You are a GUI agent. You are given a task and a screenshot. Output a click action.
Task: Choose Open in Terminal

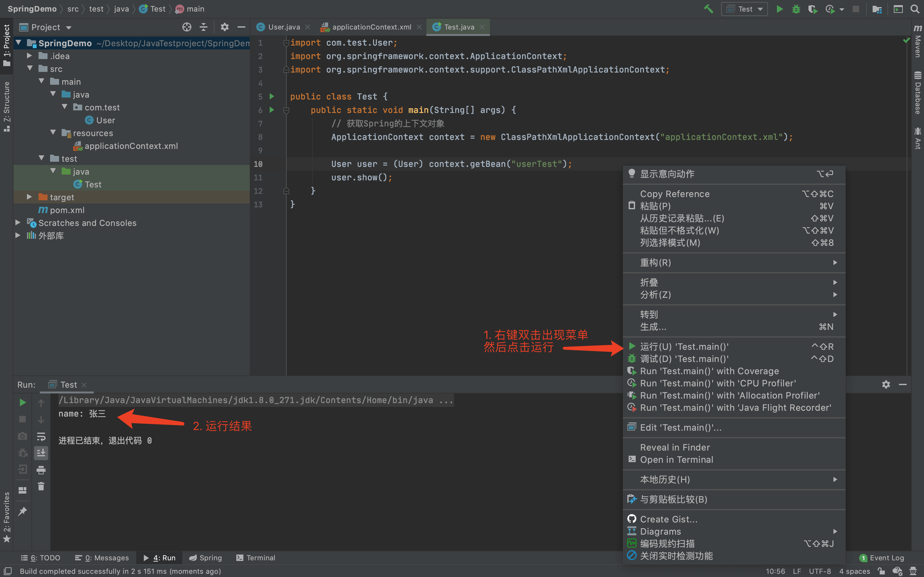click(x=734, y=460)
